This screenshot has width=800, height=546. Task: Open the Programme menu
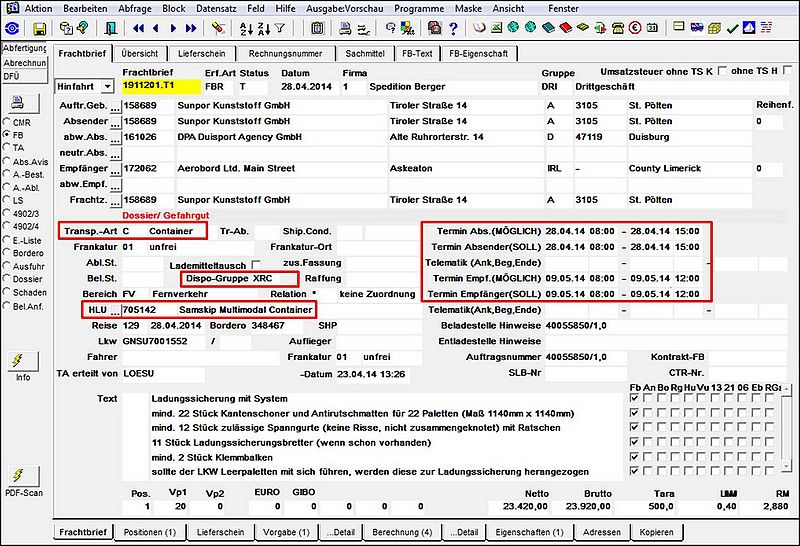[x=419, y=9]
